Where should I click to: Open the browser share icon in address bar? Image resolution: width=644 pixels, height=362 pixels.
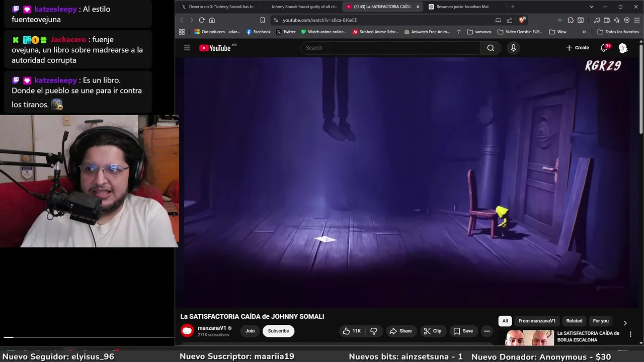click(509, 20)
